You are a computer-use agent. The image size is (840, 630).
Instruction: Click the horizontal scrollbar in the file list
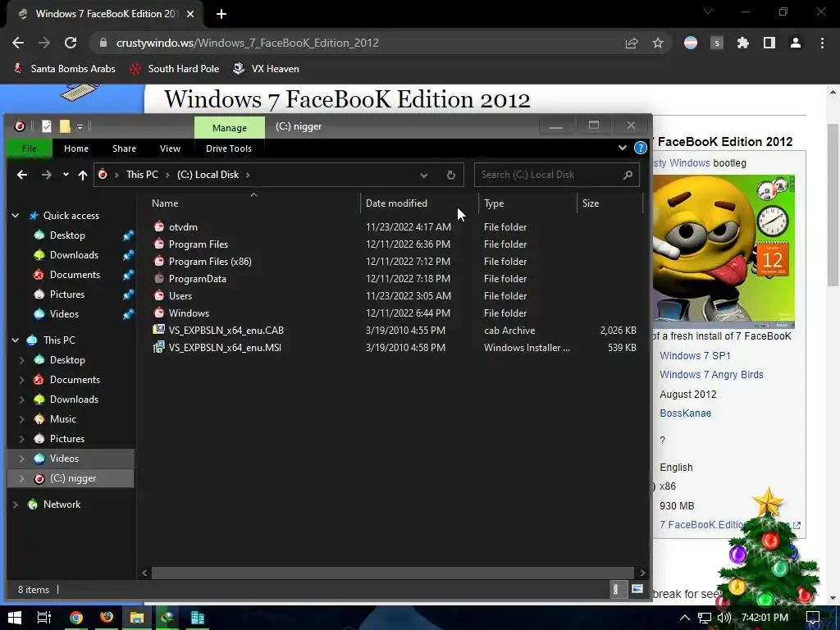click(393, 573)
